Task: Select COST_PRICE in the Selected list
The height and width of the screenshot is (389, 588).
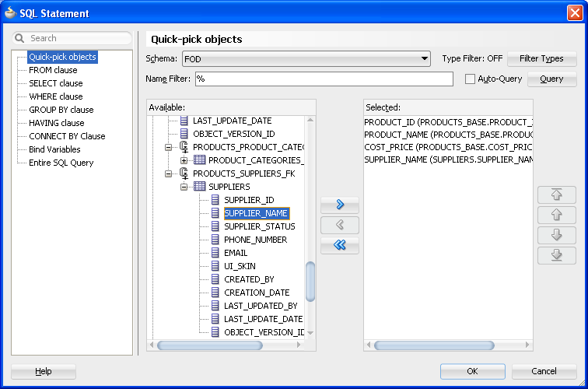Action: (448, 147)
